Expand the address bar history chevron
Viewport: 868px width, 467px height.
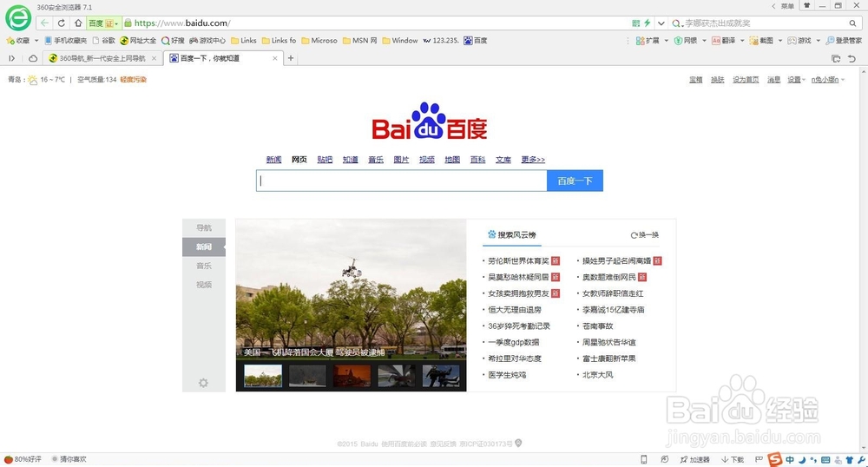(x=661, y=23)
